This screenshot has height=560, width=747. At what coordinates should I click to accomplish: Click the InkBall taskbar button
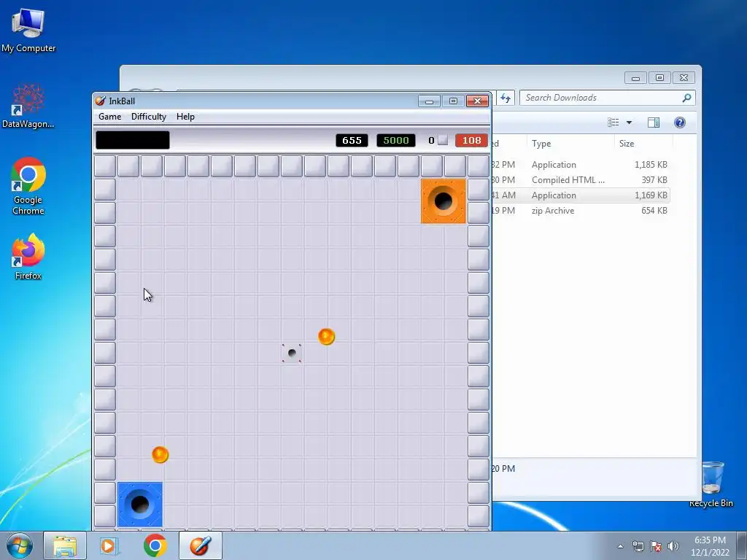pos(200,545)
